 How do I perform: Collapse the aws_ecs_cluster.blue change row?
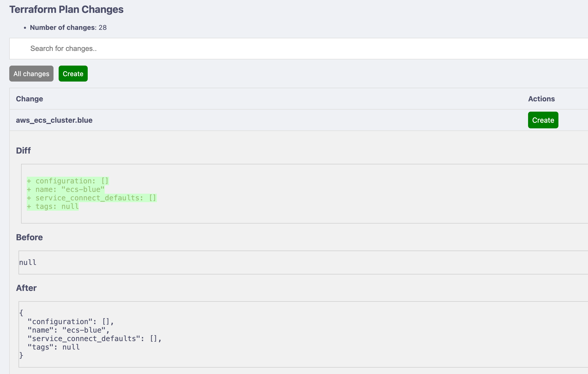pyautogui.click(x=54, y=120)
